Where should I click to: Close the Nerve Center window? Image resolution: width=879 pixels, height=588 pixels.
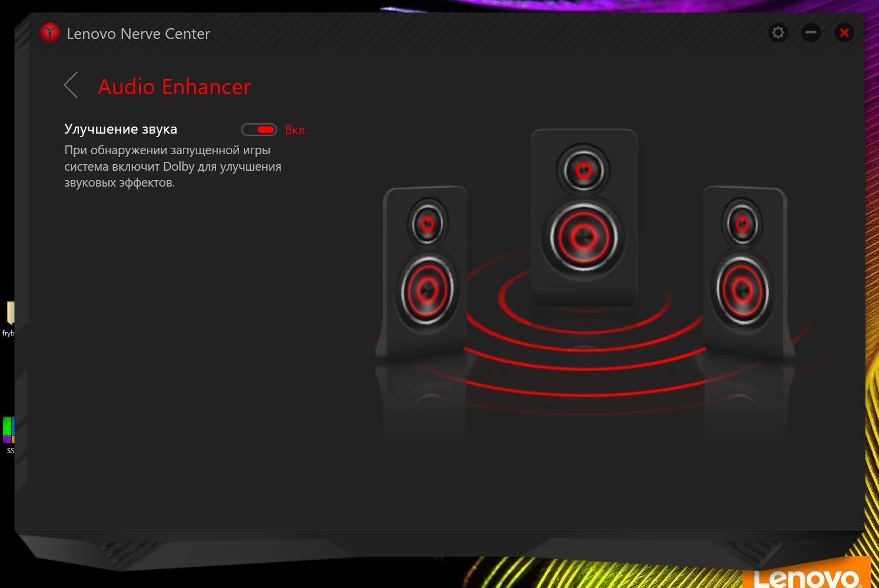(844, 33)
